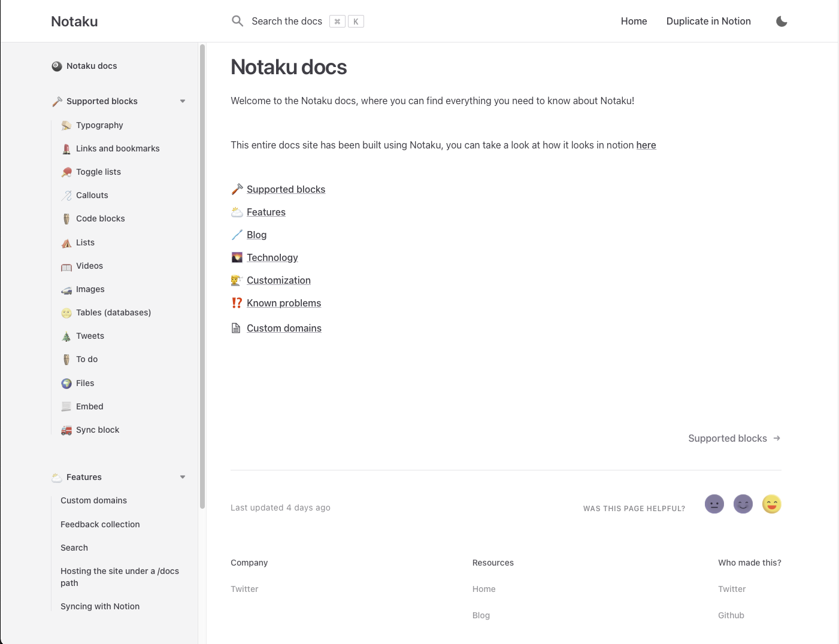This screenshot has height=644, width=839.
Task: Click the Embed sidebar icon
Action: (66, 406)
